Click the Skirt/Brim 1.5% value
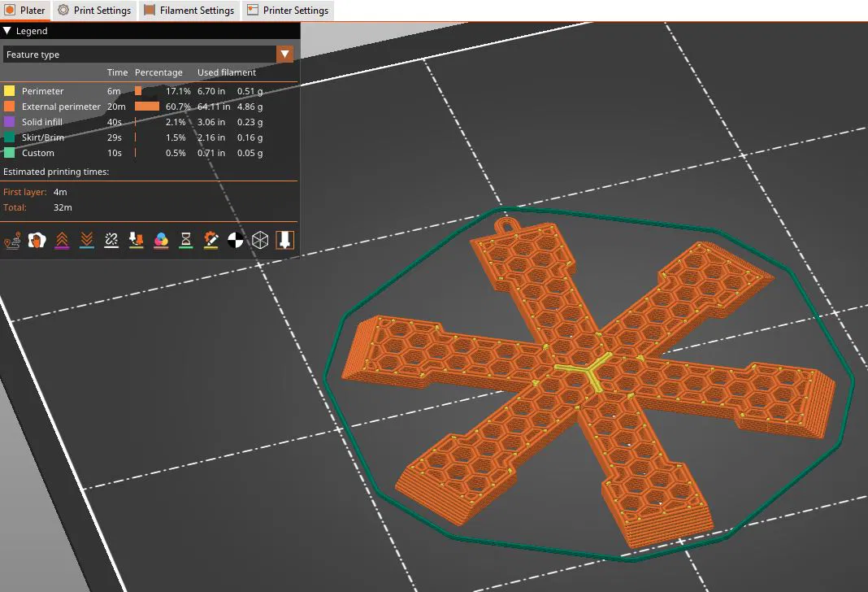 pos(176,137)
